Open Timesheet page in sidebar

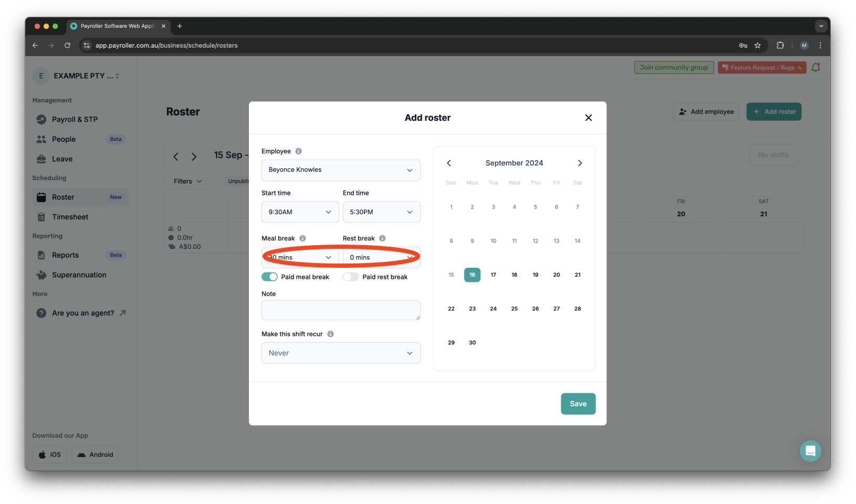point(80,217)
